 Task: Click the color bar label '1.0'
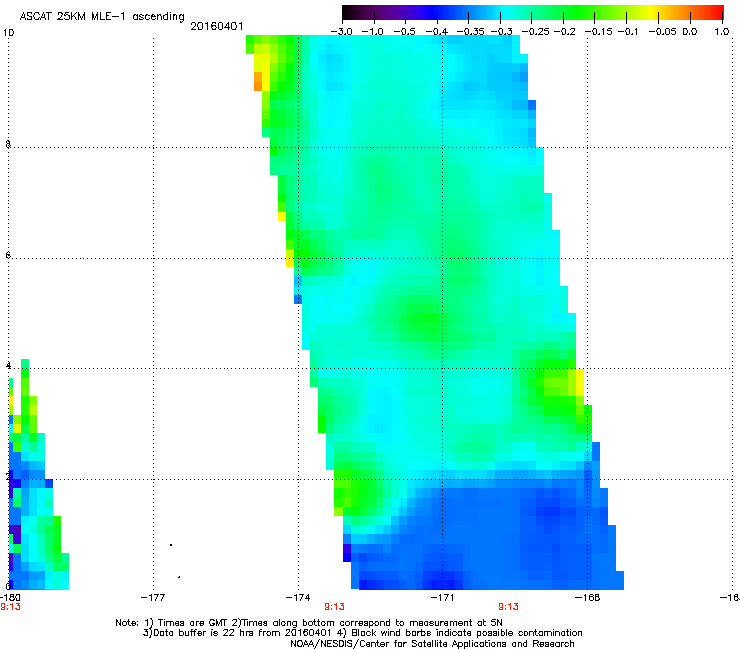pyautogui.click(x=722, y=32)
